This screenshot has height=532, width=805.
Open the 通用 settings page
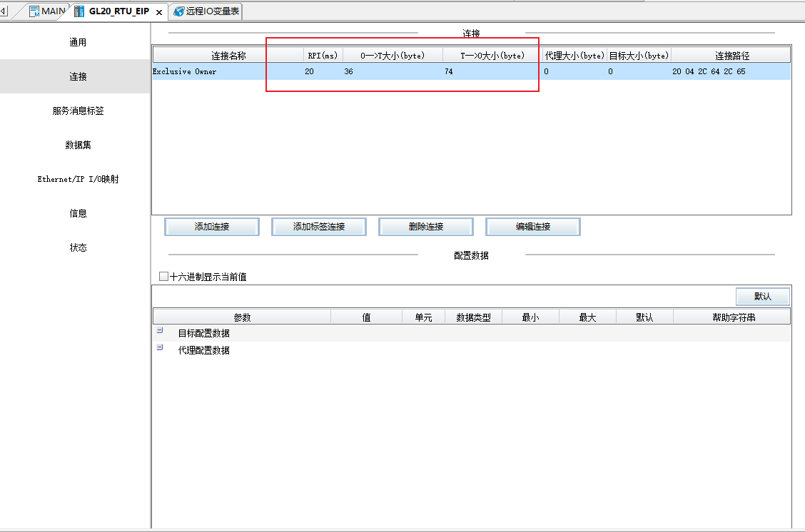(x=78, y=43)
